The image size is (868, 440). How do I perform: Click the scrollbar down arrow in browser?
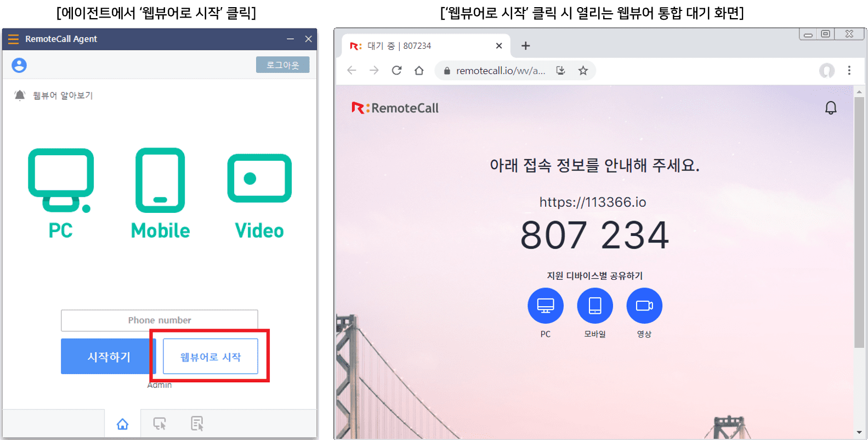coord(859,432)
